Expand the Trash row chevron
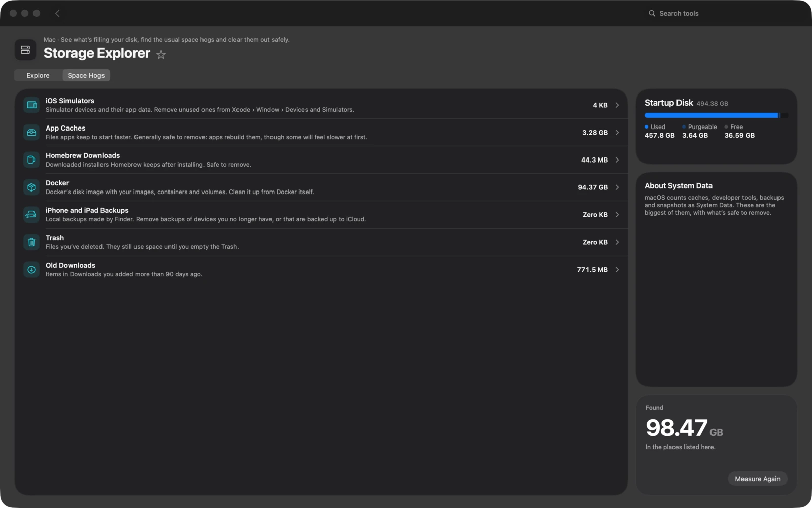Viewport: 812px width, 508px height. [x=617, y=242]
